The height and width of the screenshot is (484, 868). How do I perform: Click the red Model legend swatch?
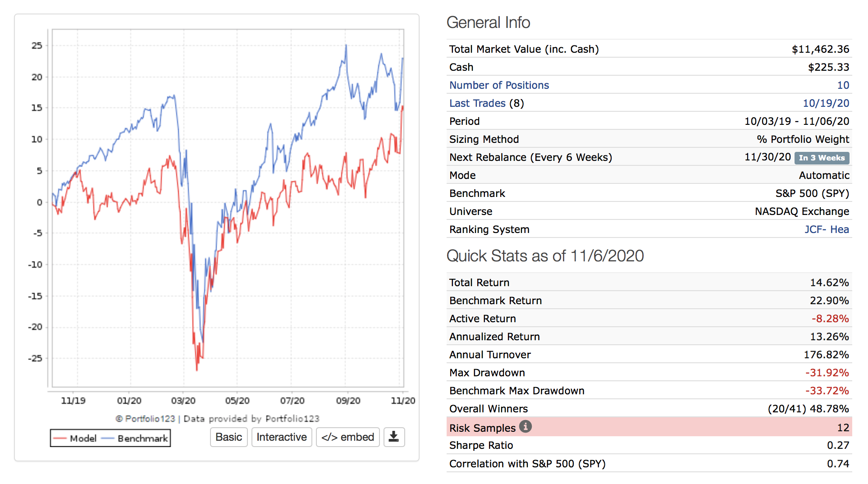[x=60, y=438]
